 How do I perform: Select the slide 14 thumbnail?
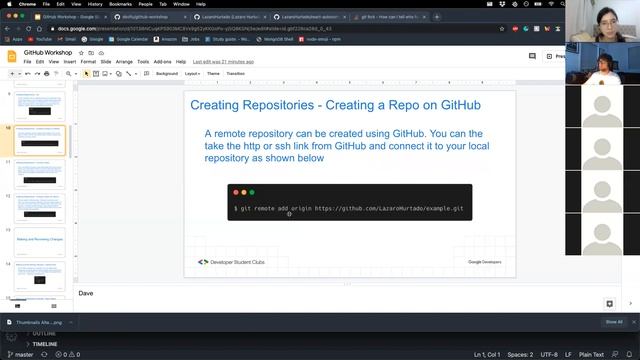[40, 276]
